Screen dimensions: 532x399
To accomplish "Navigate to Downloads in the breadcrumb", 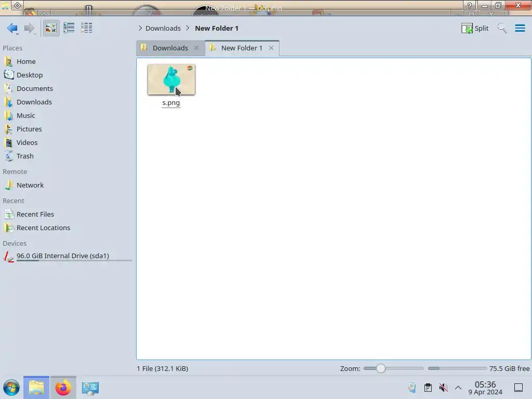I will pos(163,28).
